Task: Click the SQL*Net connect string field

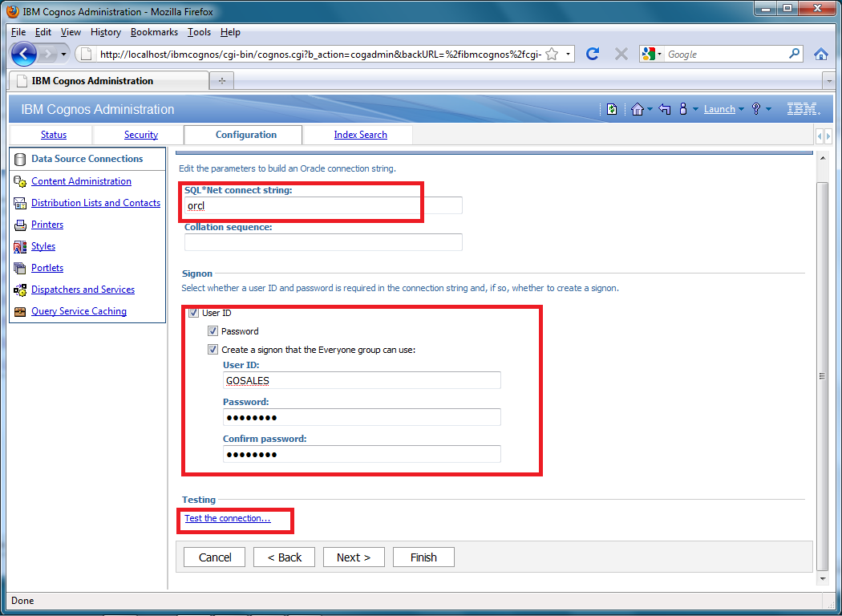Action: pyautogui.click(x=323, y=205)
